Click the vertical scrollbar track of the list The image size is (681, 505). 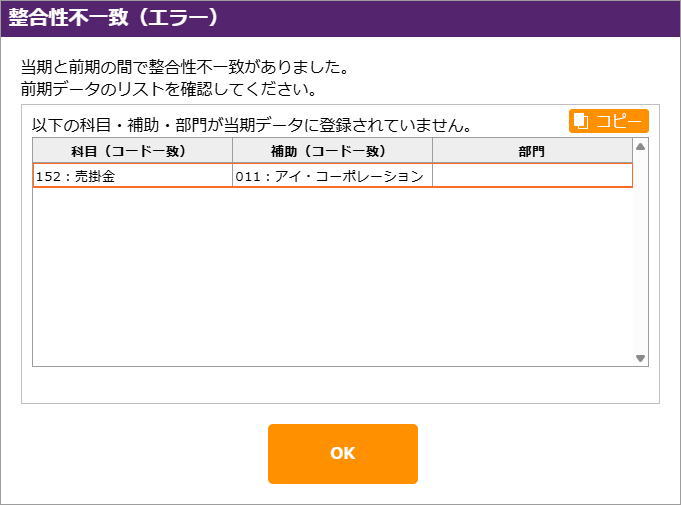641,250
